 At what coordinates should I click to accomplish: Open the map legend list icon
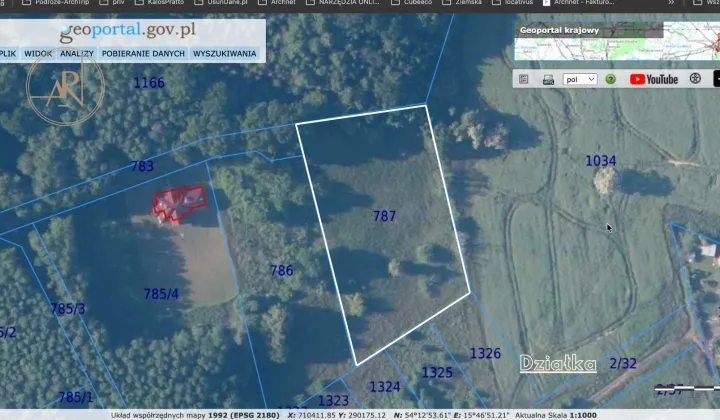point(523,79)
